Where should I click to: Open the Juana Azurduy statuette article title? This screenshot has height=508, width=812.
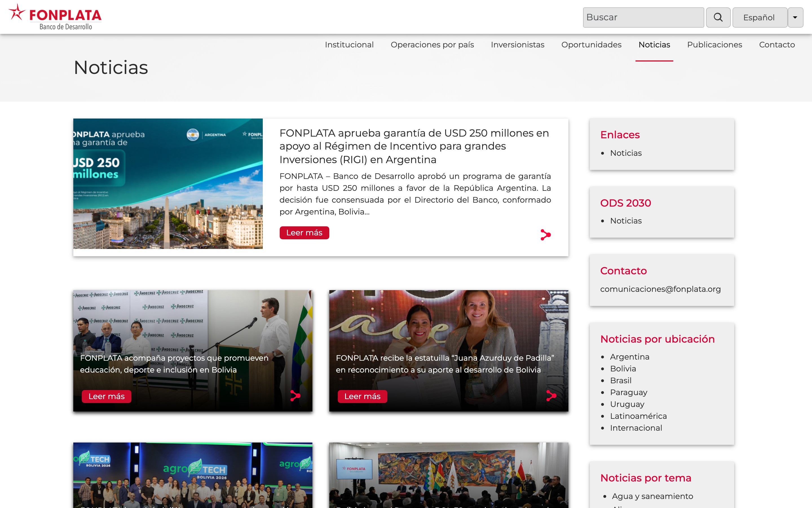pos(445,364)
